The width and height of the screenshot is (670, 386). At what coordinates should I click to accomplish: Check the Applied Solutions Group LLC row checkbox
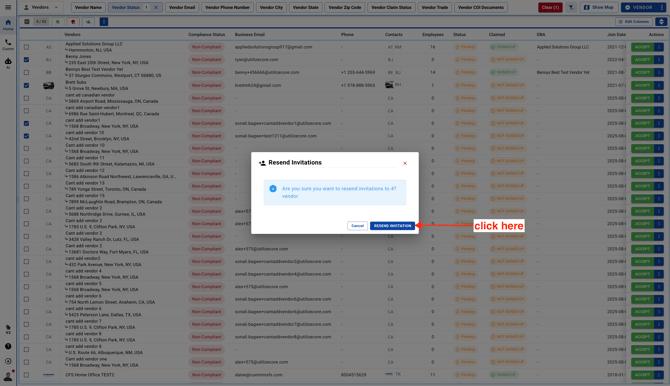26,47
